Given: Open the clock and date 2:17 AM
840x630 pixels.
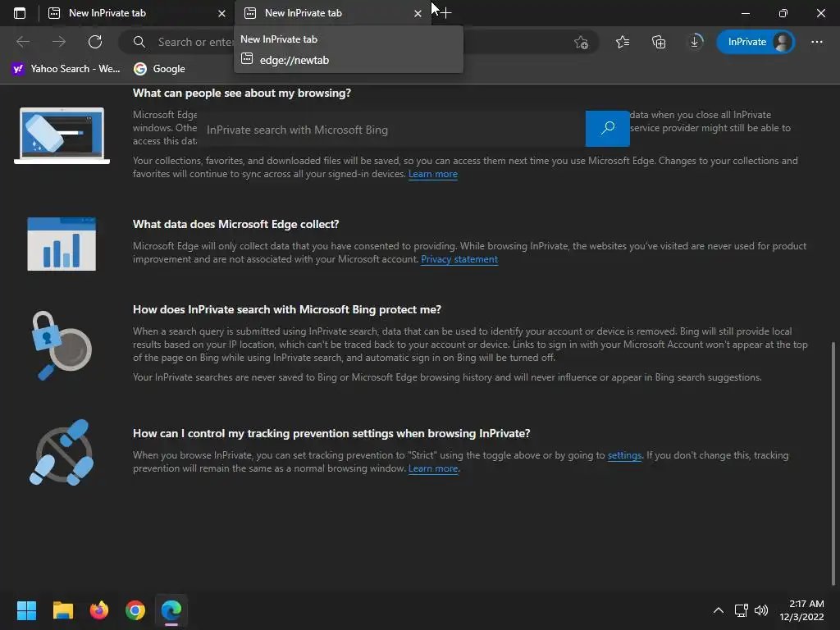Looking at the screenshot, I should [801, 610].
